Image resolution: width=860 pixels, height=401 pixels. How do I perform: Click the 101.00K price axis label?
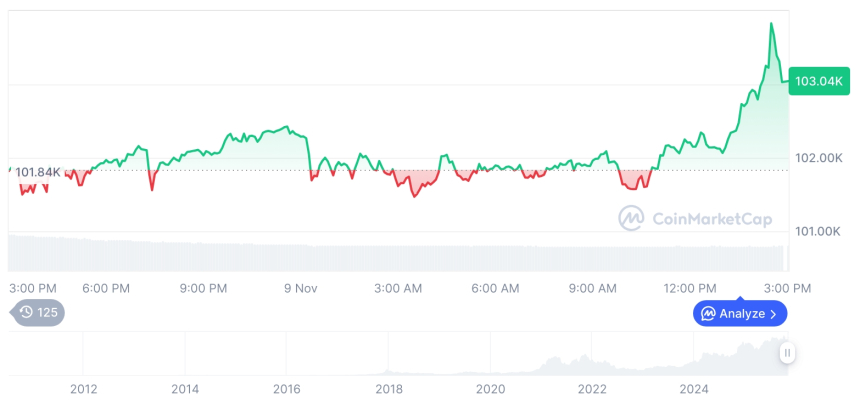coord(820,231)
